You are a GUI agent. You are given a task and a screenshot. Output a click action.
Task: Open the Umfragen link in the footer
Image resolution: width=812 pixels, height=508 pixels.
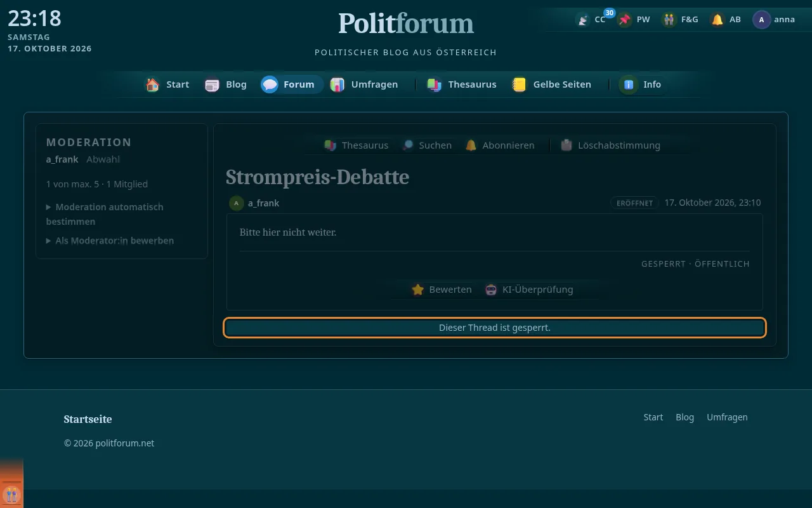click(728, 417)
